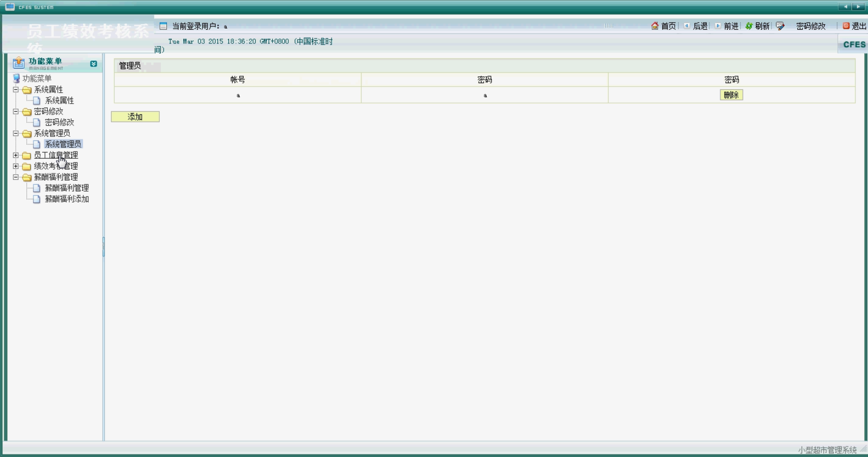This screenshot has height=457, width=868.
Task: Collapse the 系统管理员 tree folder
Action: coord(16,133)
